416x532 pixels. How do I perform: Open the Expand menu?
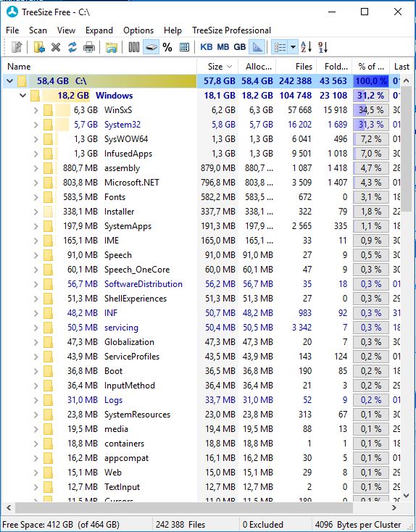(x=99, y=30)
